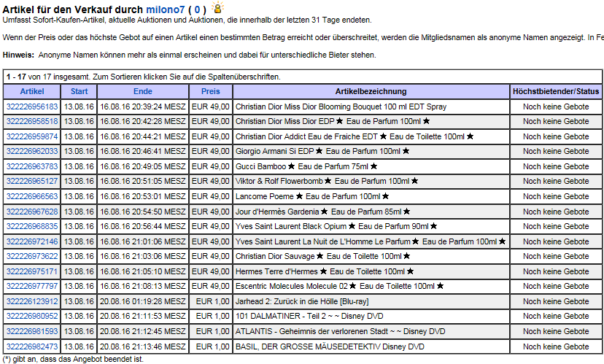
Task: Click the Lancome Poeme Eau de Parfum description
Action: coord(312,196)
